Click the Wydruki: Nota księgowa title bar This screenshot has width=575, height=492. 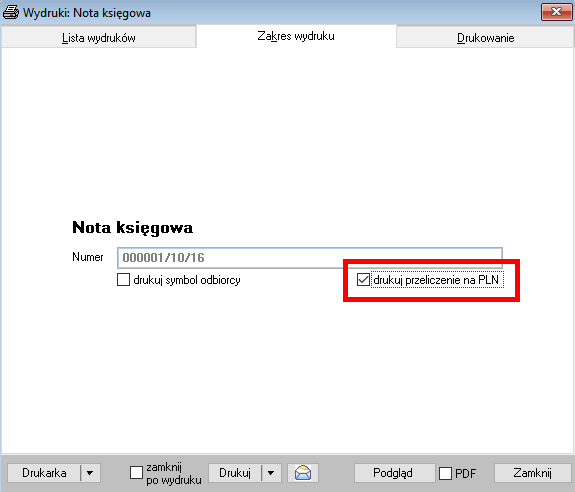click(x=271, y=12)
